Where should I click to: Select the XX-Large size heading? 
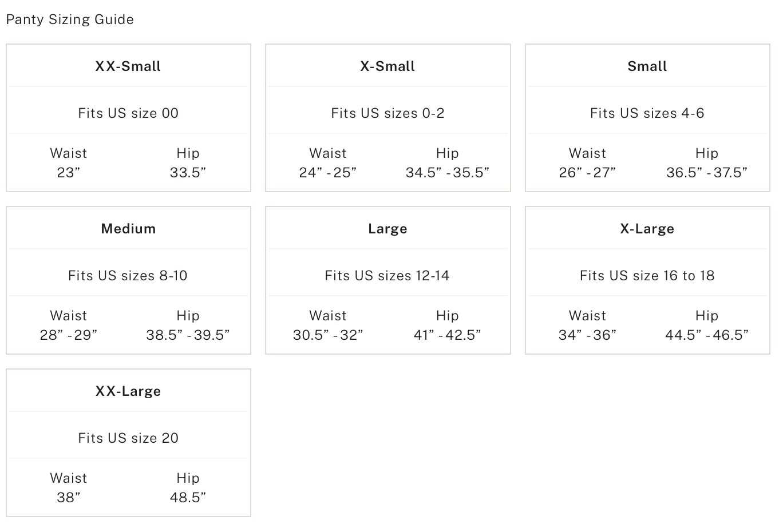point(128,391)
